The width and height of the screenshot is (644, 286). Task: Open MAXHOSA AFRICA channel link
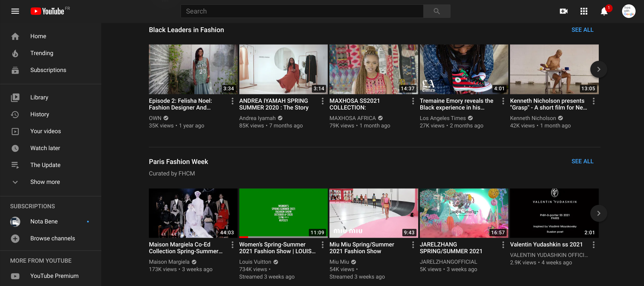pos(352,118)
